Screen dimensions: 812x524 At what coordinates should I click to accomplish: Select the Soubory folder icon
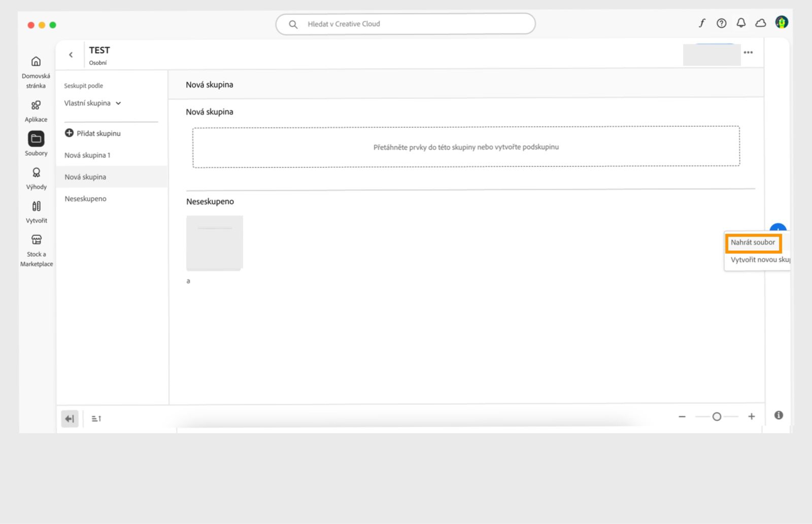click(x=36, y=138)
